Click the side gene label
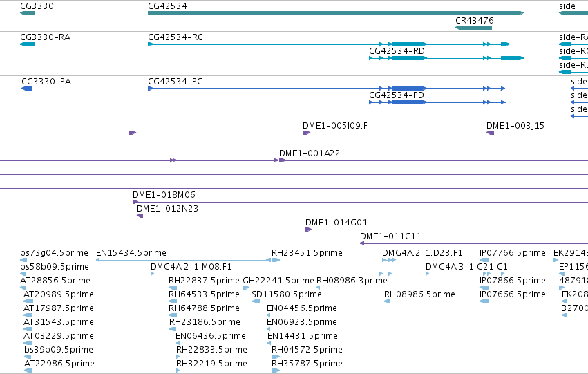The width and height of the screenshot is (588, 374). [567, 6]
